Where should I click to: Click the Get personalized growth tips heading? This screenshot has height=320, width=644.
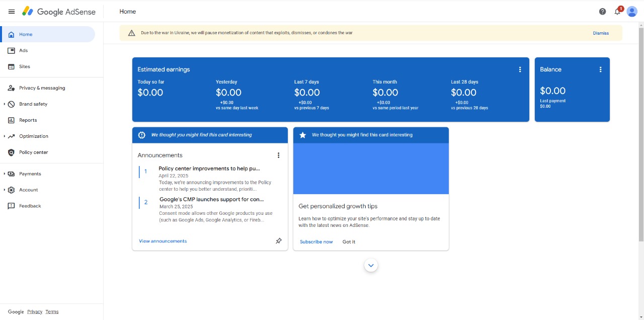tap(338, 206)
